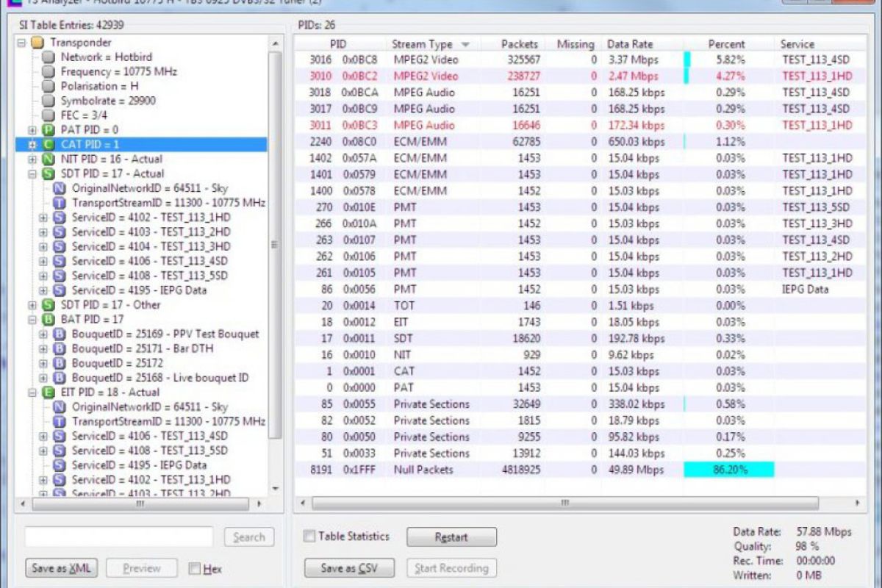Click the Restart button
This screenshot has height=588, width=882.
tap(451, 537)
